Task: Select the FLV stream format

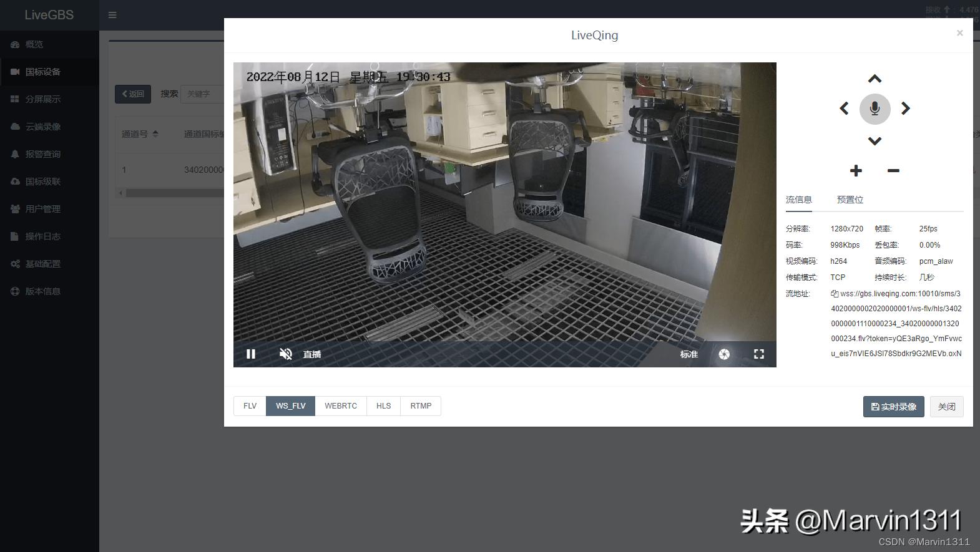Action: (x=250, y=406)
